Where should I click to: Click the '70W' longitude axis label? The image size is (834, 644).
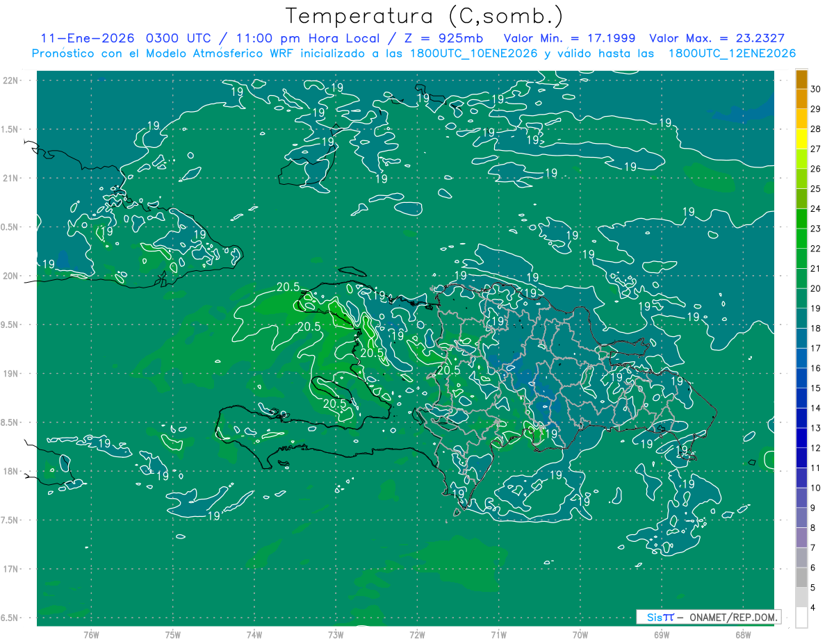tap(580, 634)
